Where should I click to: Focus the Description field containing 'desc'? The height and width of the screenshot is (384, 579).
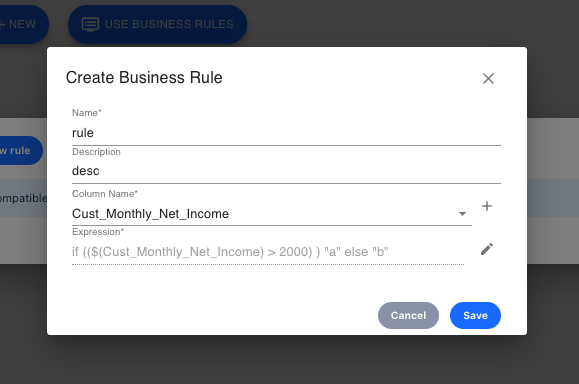[286, 171]
